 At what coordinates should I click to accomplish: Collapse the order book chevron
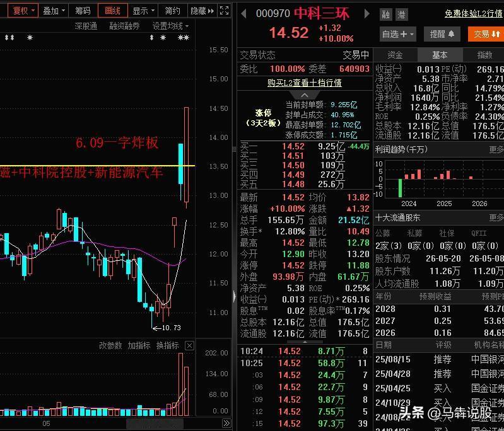point(305,95)
